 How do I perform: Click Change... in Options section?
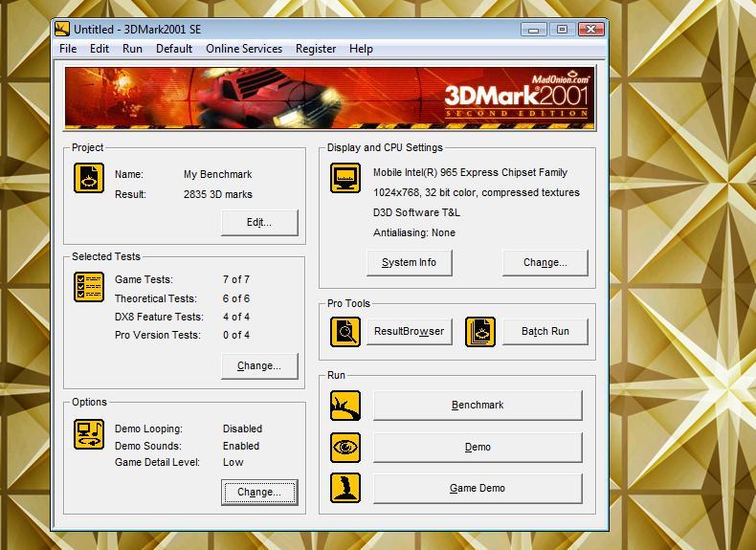click(x=259, y=493)
